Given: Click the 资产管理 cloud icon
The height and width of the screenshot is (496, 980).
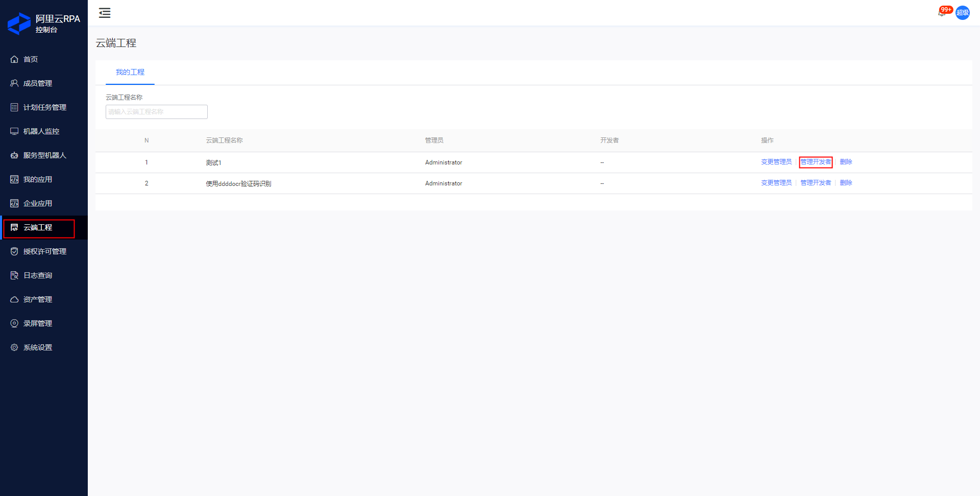Looking at the screenshot, I should click(x=14, y=299).
